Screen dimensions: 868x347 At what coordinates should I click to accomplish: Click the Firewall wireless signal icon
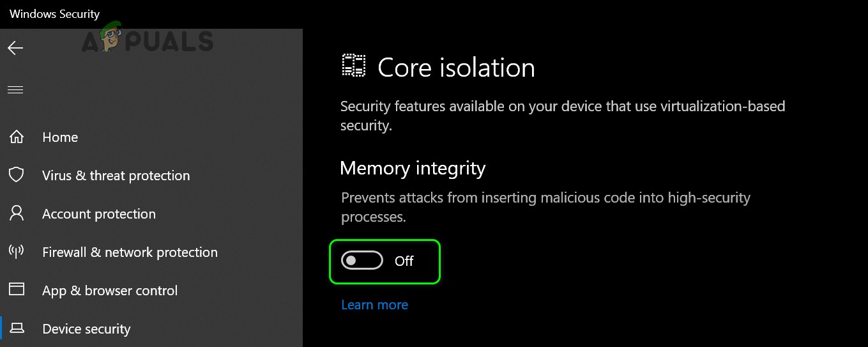tap(17, 252)
